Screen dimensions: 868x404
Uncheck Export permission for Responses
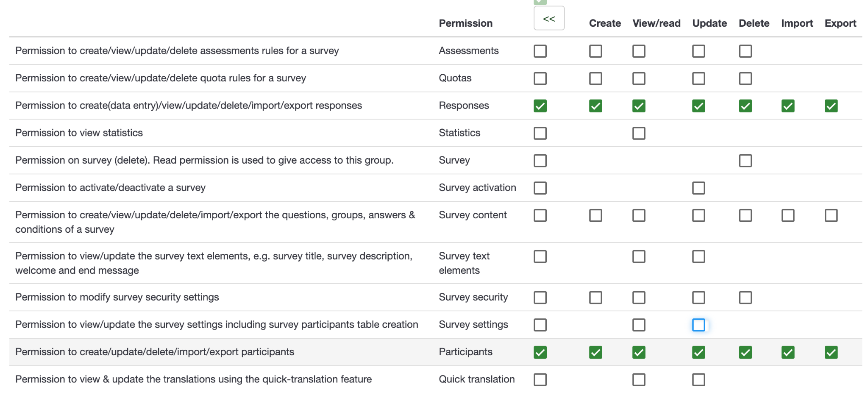click(831, 106)
